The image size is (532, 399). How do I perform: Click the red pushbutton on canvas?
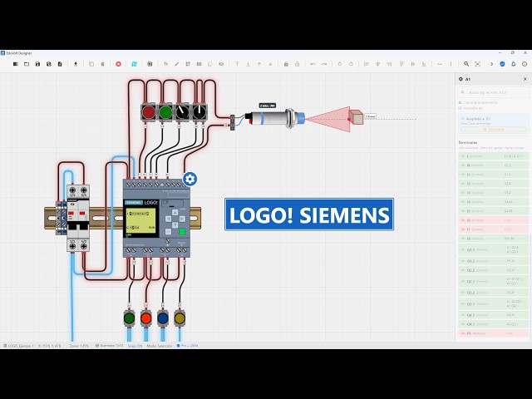coord(149,112)
